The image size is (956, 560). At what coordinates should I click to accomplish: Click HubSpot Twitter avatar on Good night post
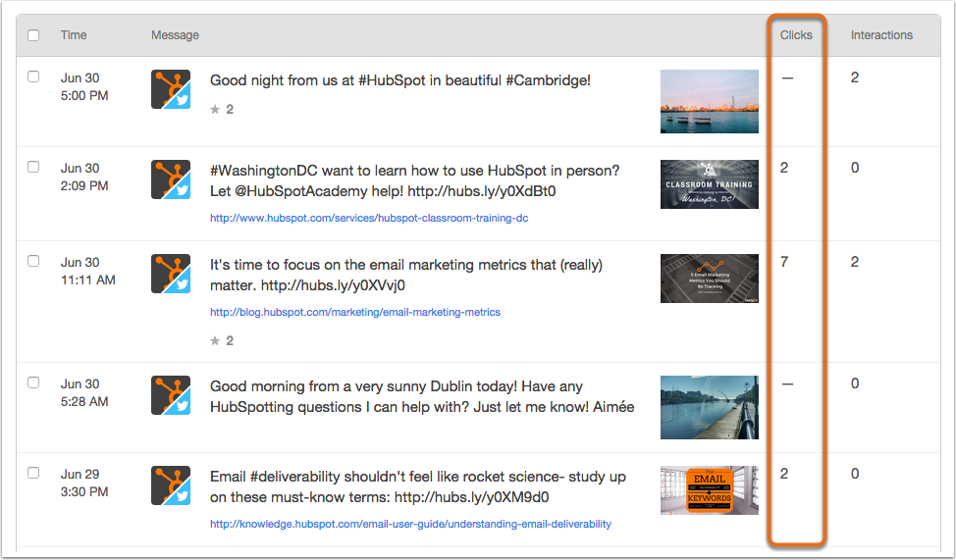(171, 89)
